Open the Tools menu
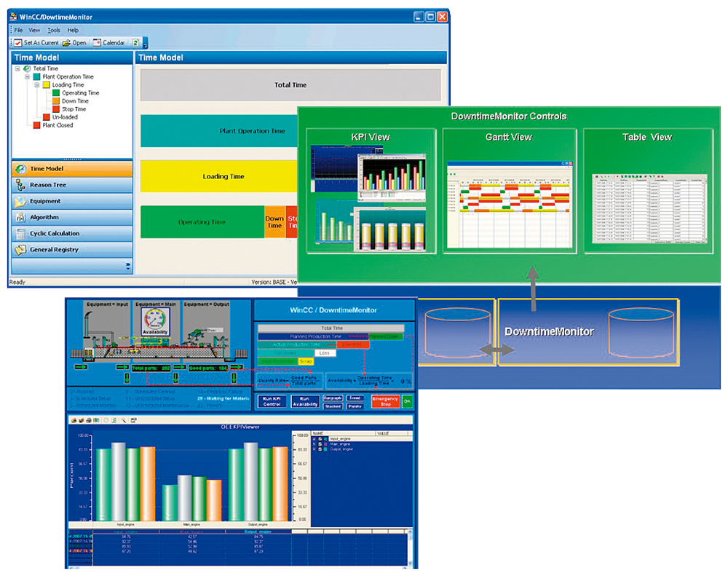Image resolution: width=728 pixels, height=576 pixels. click(x=54, y=30)
